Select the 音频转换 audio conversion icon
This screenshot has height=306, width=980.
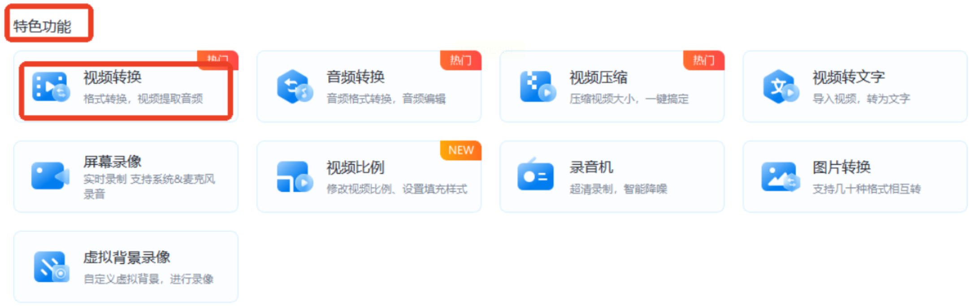point(295,87)
